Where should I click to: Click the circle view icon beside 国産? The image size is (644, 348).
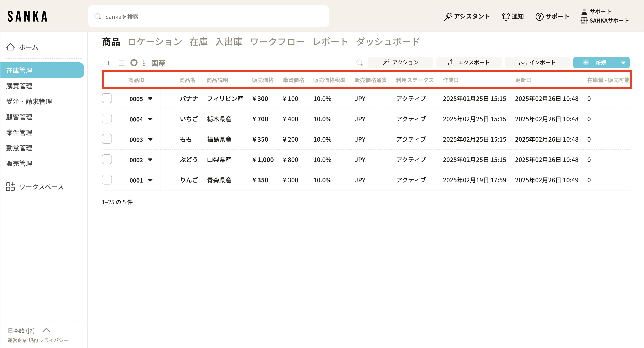134,63
